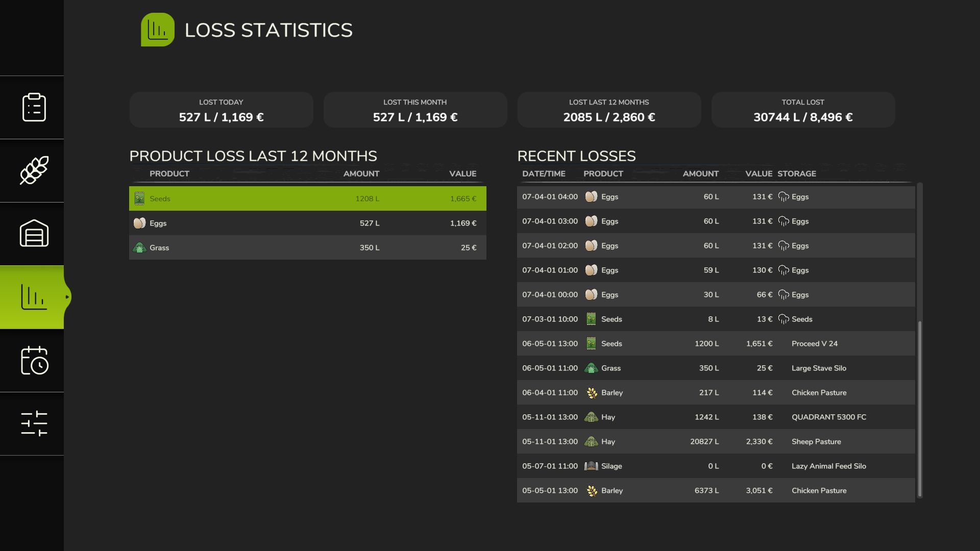Screen dimensions: 980x551
Task: Select the Eggs row in product loss table
Action: coord(307,223)
